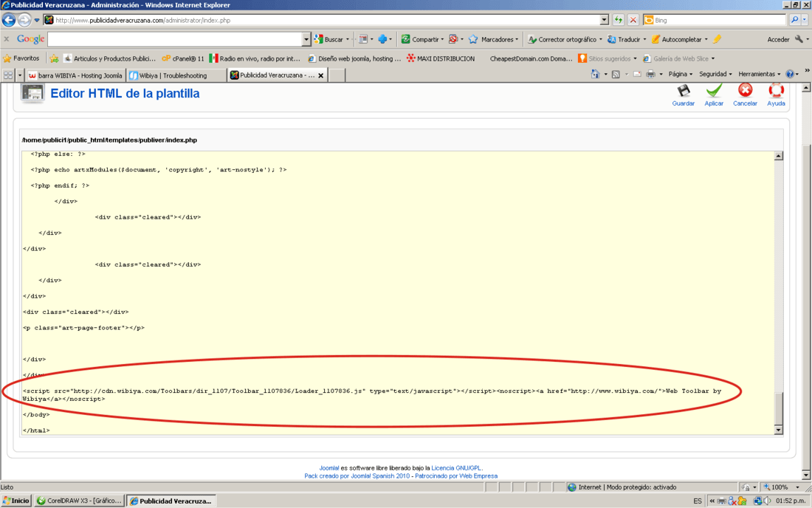Click the green Refresh page icon
The image size is (812, 508).
[619, 20]
